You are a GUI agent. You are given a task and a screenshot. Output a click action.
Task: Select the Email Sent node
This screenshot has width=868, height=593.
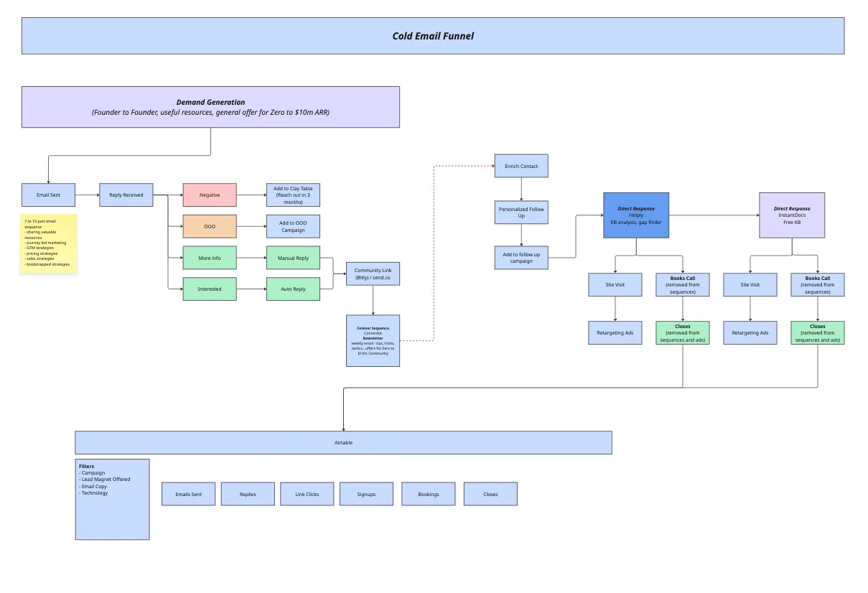pos(48,195)
